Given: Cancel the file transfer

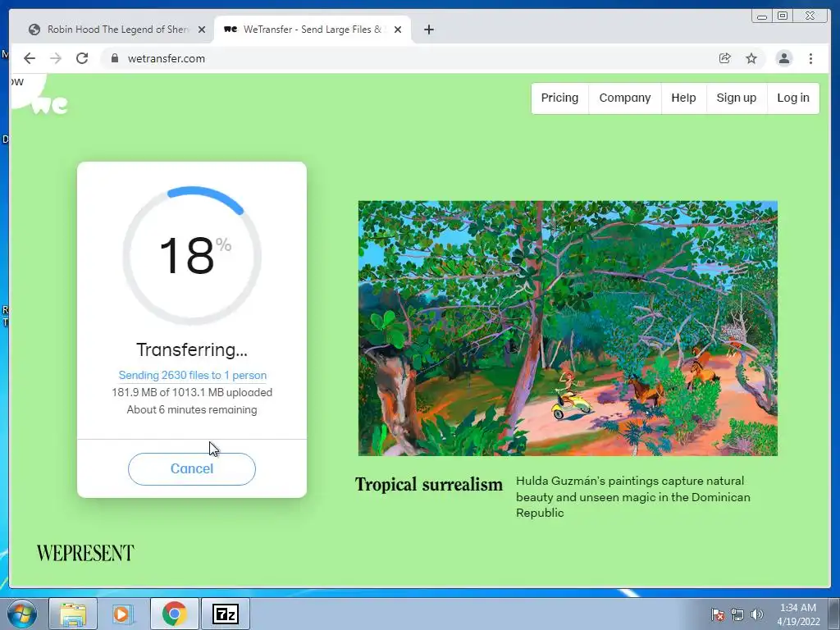Looking at the screenshot, I should 192,468.
